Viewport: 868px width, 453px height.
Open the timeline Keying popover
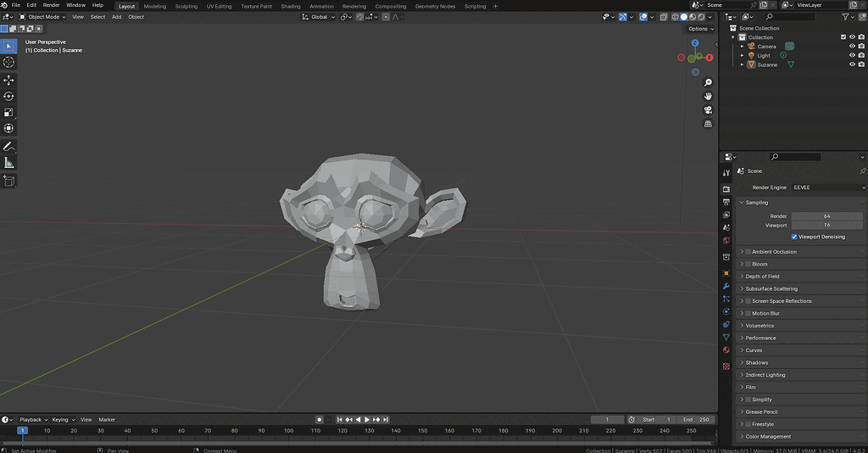coord(63,420)
